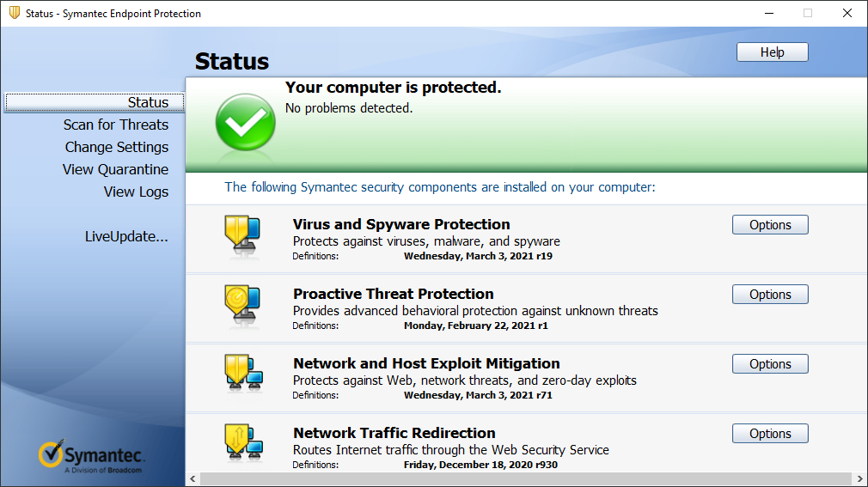The height and width of the screenshot is (487, 868).
Task: Open Options for Proactive Threat Protection
Action: point(770,295)
